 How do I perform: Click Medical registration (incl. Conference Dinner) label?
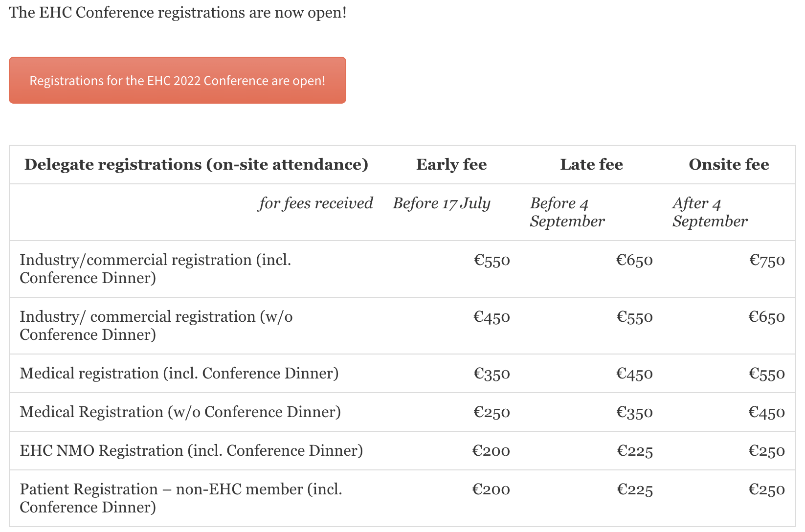[179, 373]
